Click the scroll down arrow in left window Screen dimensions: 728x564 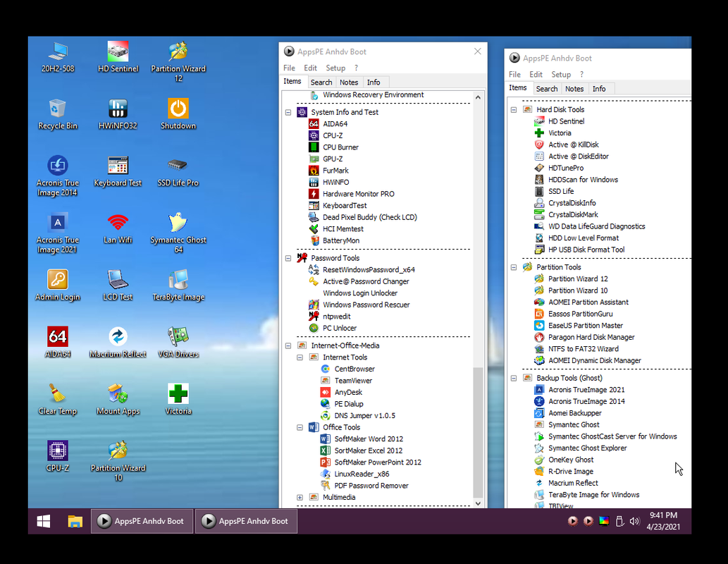click(478, 503)
